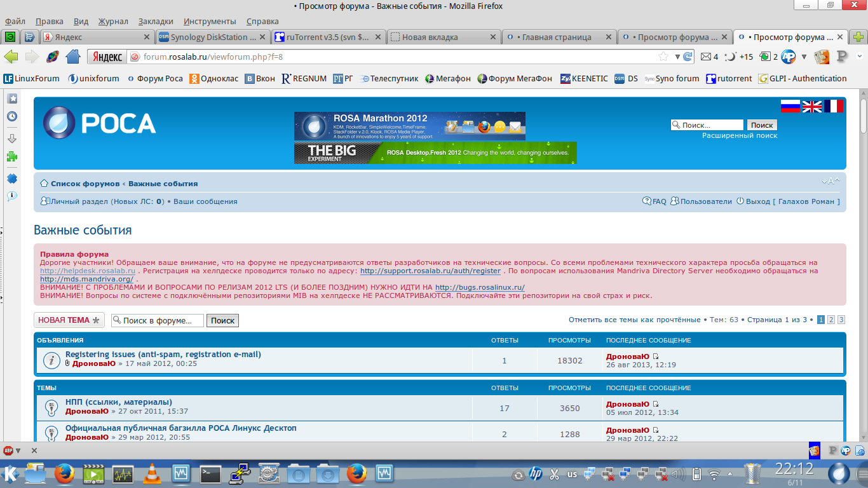
Task: Click the ROSA Marathon 2012 banner
Action: tap(410, 126)
